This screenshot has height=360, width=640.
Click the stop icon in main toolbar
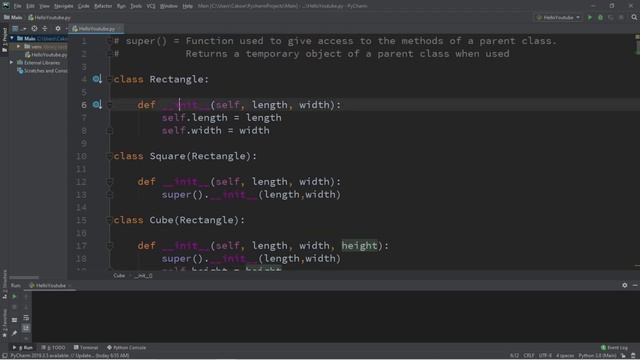(x=621, y=18)
